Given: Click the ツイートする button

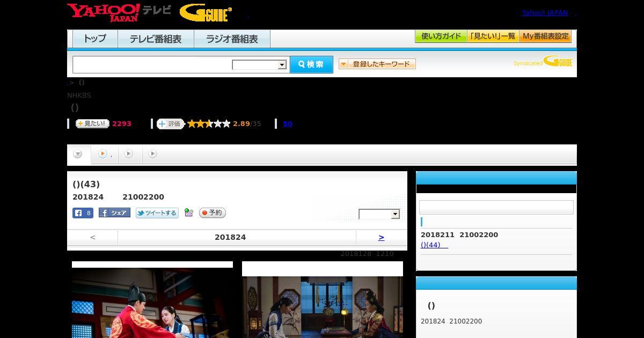Looking at the screenshot, I should pyautogui.click(x=157, y=213).
